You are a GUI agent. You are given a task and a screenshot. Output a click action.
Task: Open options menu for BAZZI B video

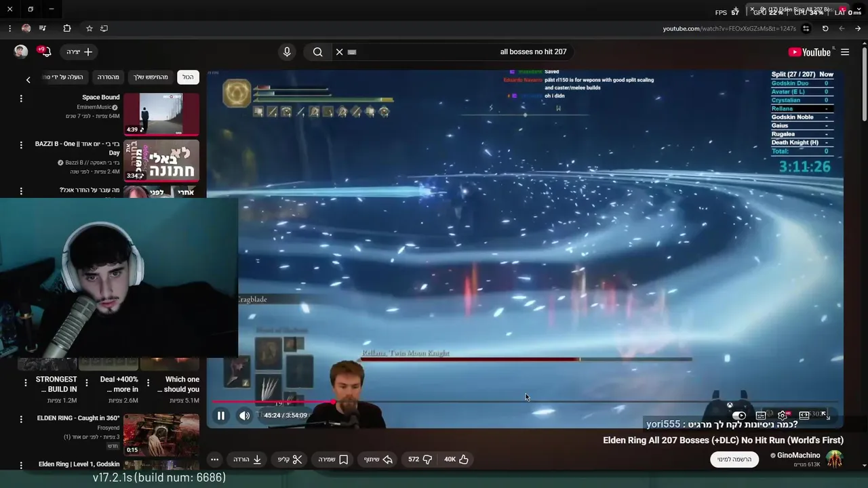(21, 145)
